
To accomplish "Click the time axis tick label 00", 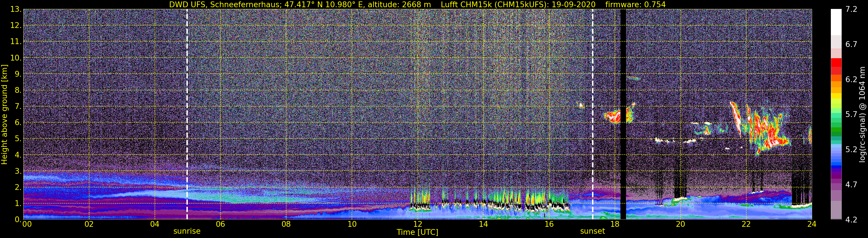I will tap(27, 224).
